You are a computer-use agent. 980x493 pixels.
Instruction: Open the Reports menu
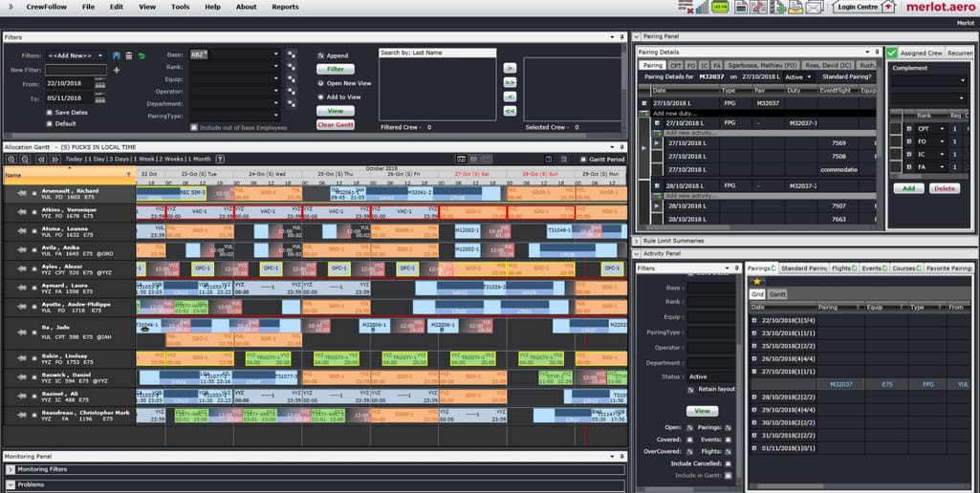tap(285, 7)
